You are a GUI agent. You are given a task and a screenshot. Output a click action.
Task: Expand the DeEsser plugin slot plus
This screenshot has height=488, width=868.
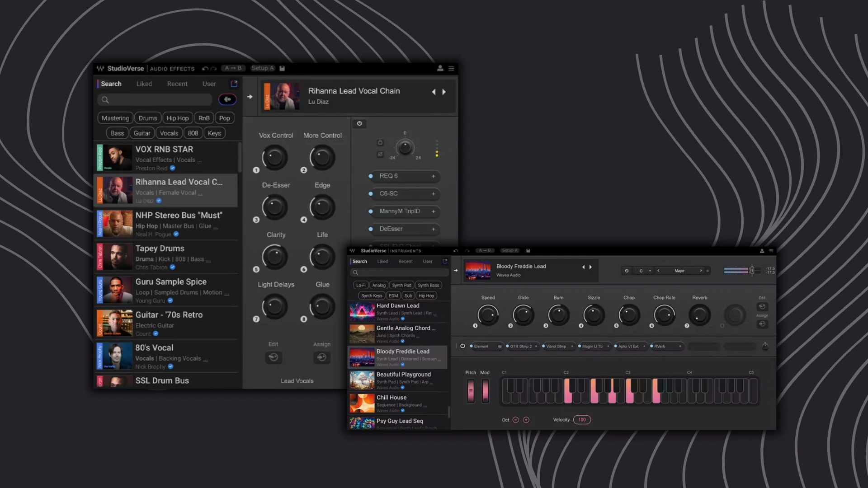[433, 229]
